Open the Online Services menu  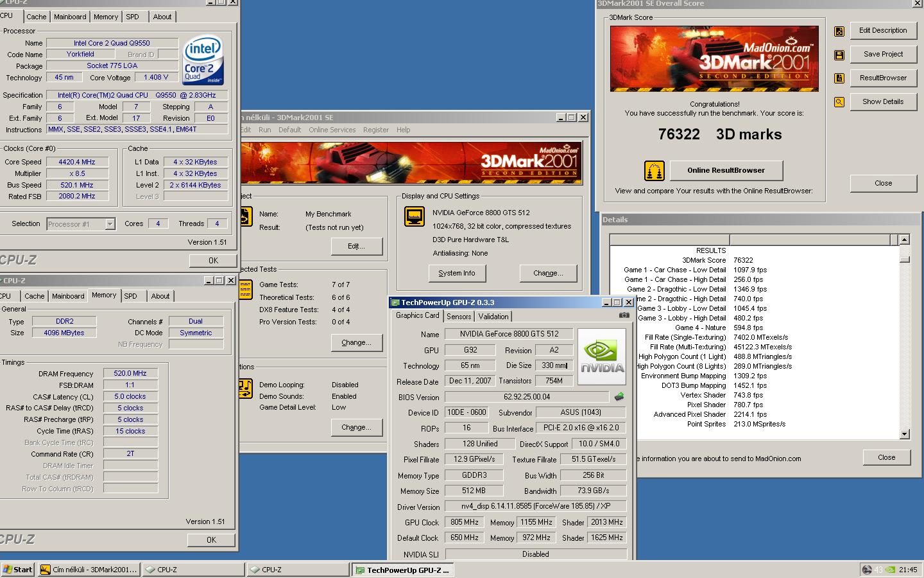tap(332, 130)
